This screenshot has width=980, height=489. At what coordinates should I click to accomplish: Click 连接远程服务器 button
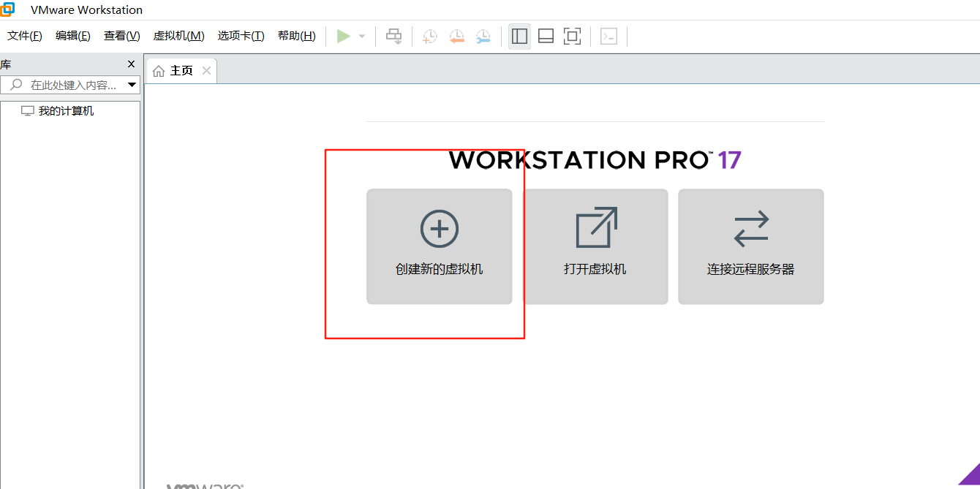pyautogui.click(x=750, y=246)
